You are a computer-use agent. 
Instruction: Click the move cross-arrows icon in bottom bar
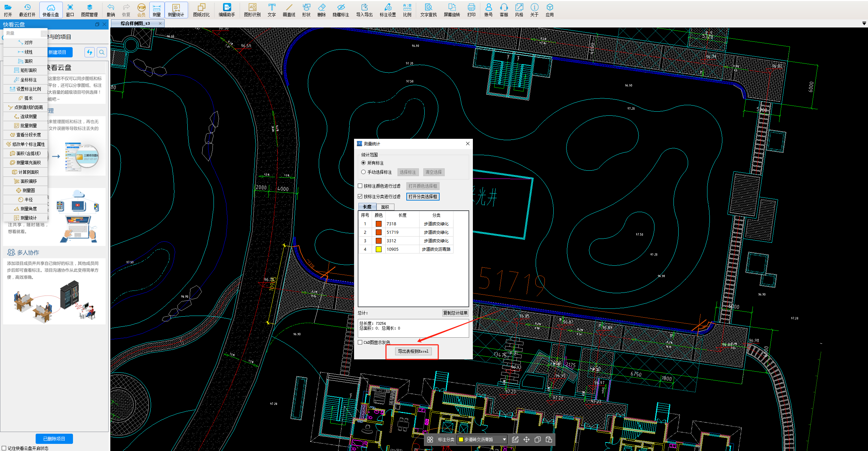[x=526, y=439]
